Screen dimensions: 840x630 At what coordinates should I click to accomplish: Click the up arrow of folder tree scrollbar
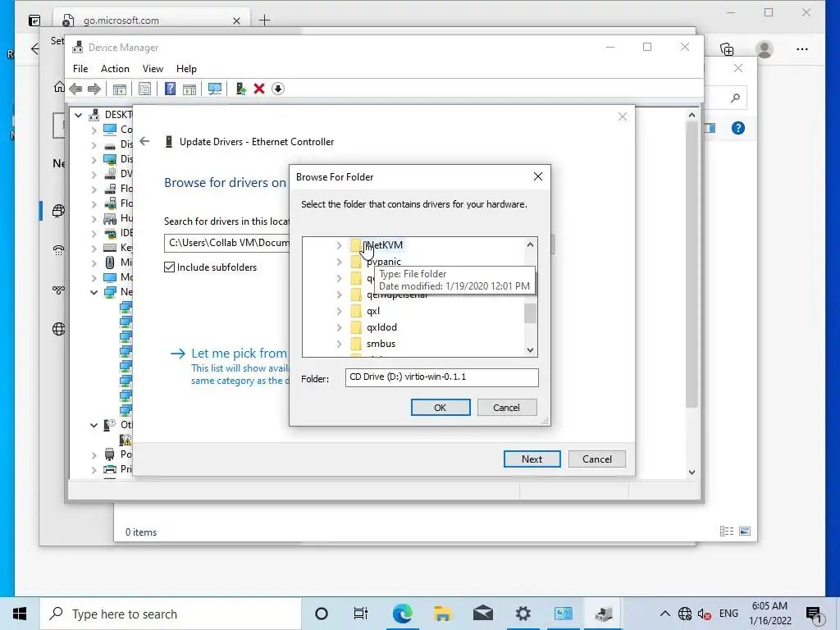click(x=531, y=244)
